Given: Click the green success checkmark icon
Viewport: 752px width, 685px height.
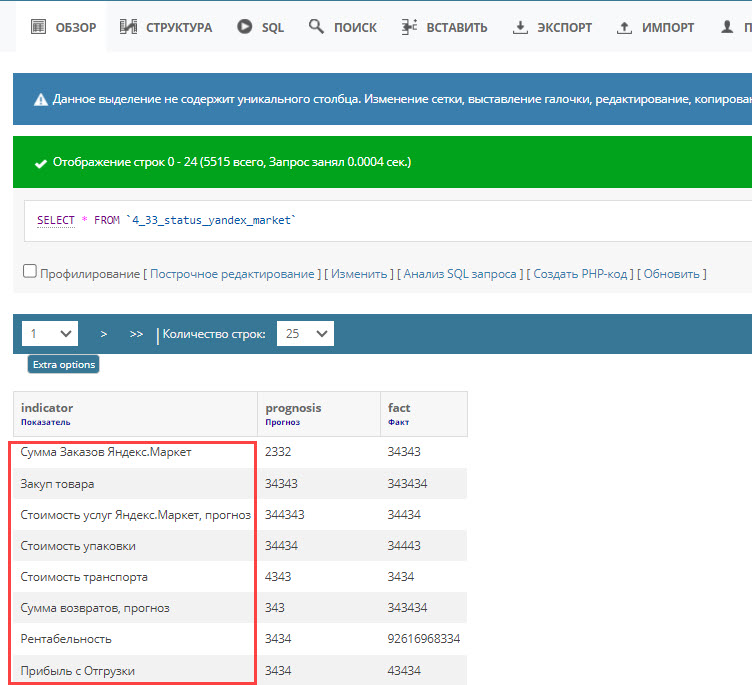Looking at the screenshot, I should 41,163.
